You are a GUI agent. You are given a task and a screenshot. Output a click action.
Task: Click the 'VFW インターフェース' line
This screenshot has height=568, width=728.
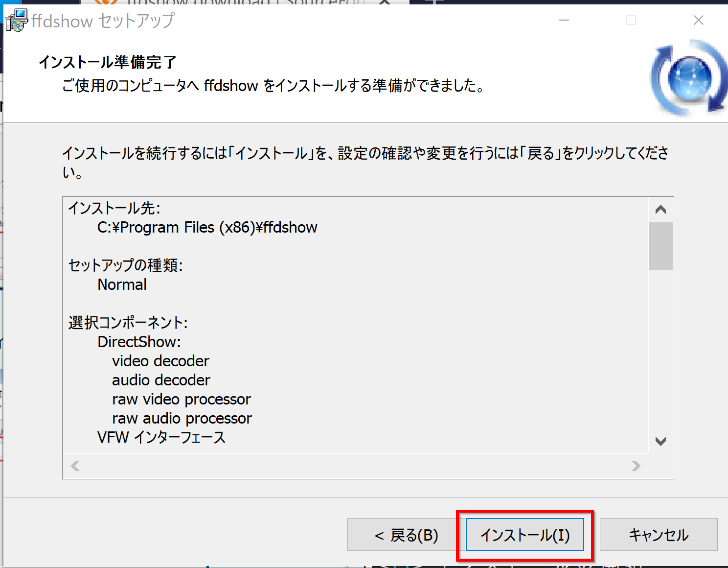(x=161, y=437)
